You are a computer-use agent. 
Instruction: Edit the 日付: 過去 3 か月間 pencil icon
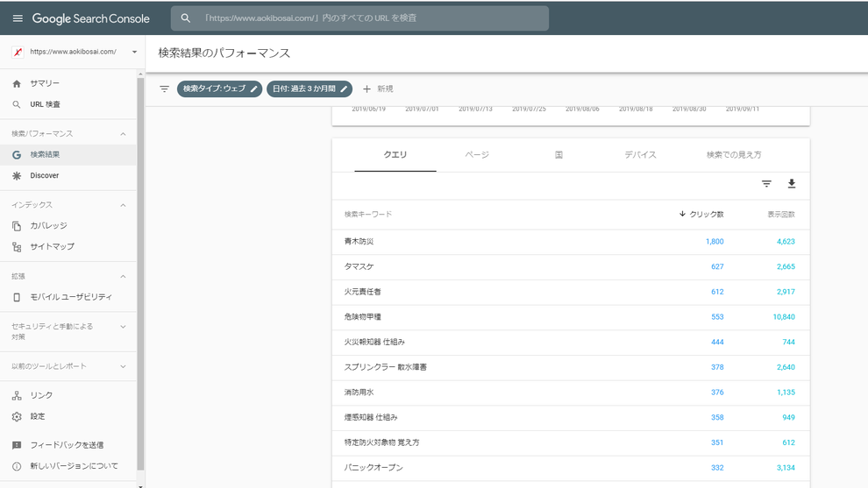click(344, 89)
